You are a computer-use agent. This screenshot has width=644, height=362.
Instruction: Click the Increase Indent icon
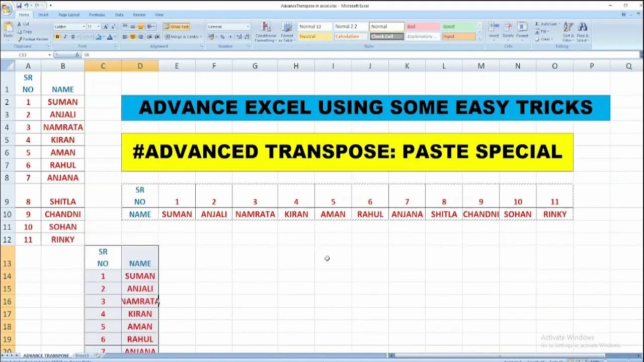(x=156, y=37)
